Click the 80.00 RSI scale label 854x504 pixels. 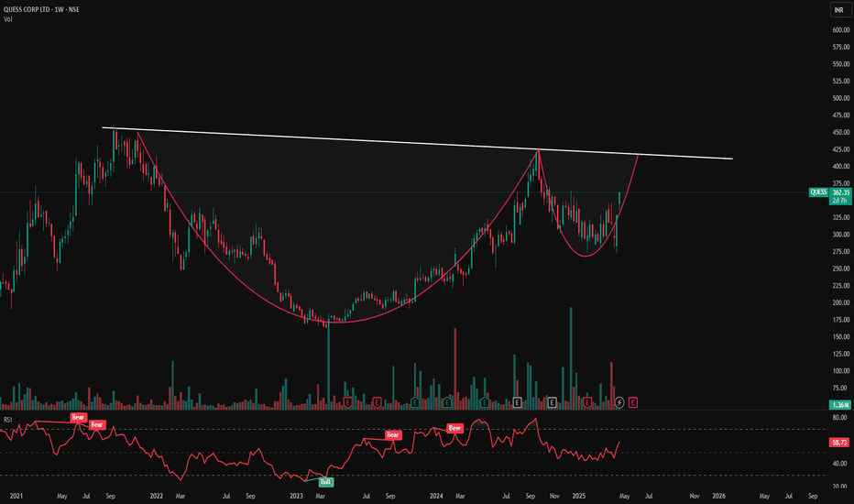coord(840,417)
